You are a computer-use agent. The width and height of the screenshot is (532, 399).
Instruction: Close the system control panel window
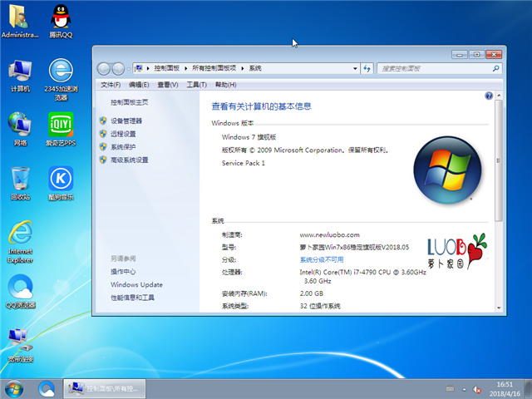494,54
